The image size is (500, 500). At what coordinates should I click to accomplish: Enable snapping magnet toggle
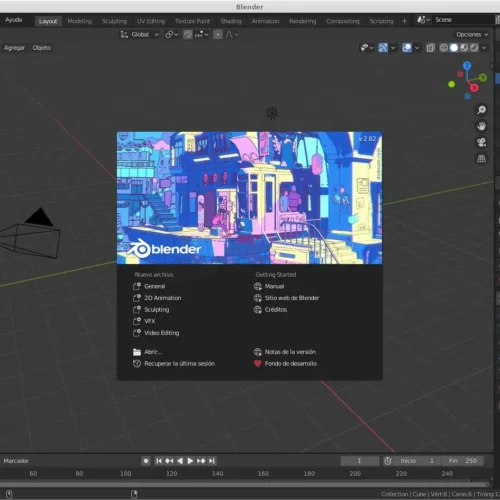[x=188, y=34]
